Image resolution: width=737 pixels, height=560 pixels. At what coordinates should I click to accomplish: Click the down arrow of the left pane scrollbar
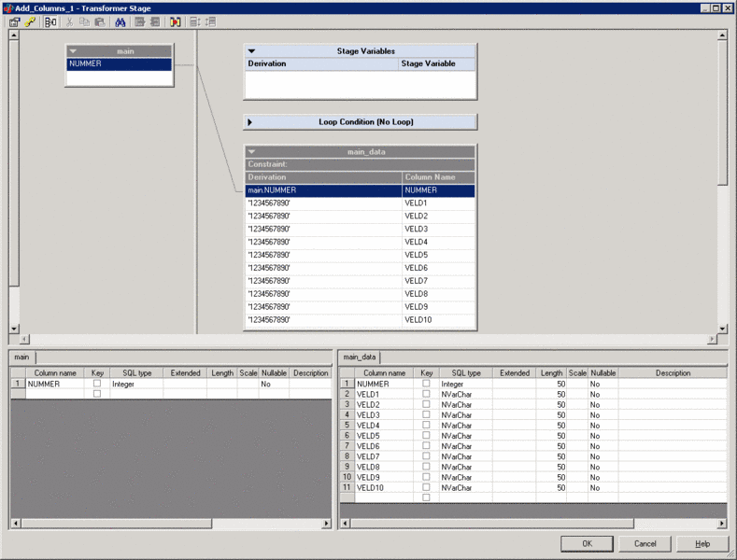click(14, 329)
